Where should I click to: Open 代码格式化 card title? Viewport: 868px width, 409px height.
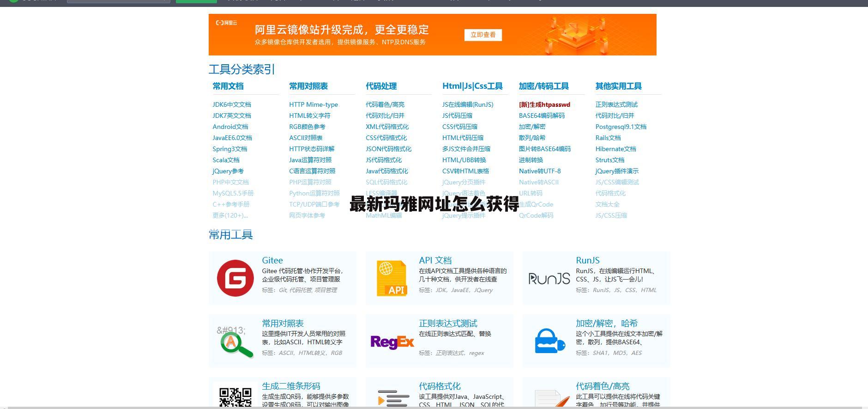440,386
